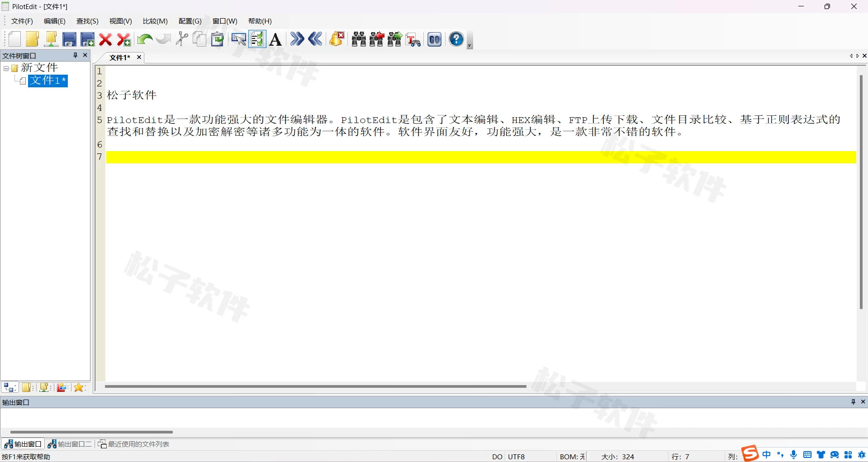
Task: Open the 编辑(E) menu
Action: tap(55, 21)
